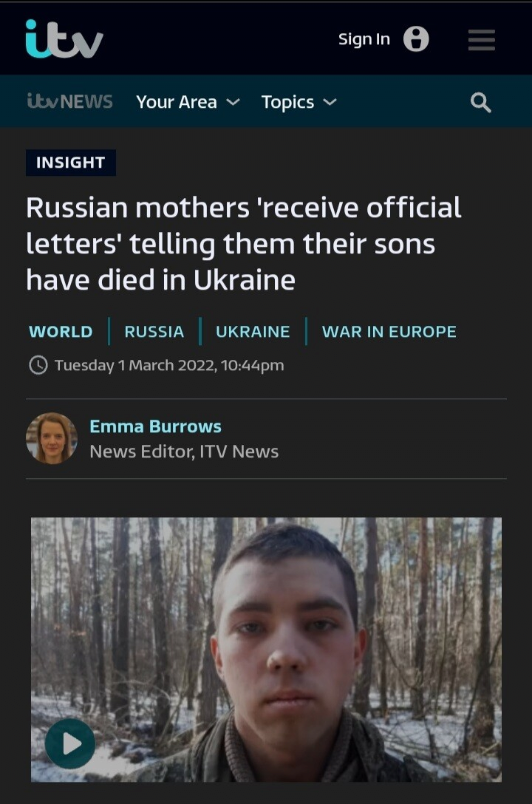
Task: Click the clock icon beside date
Action: 38,365
